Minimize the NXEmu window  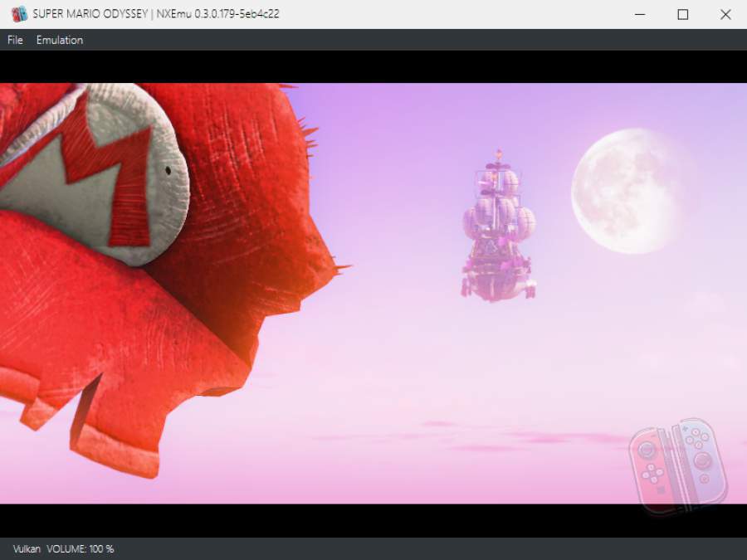(x=640, y=14)
